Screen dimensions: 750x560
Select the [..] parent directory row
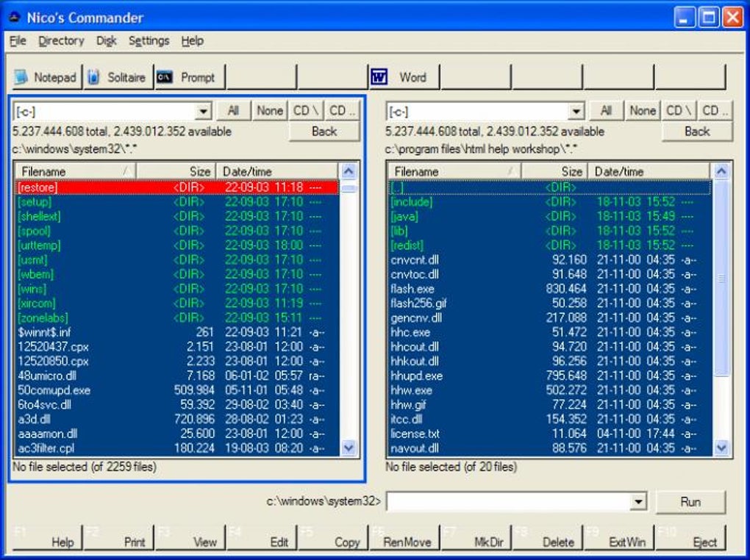tap(550, 187)
